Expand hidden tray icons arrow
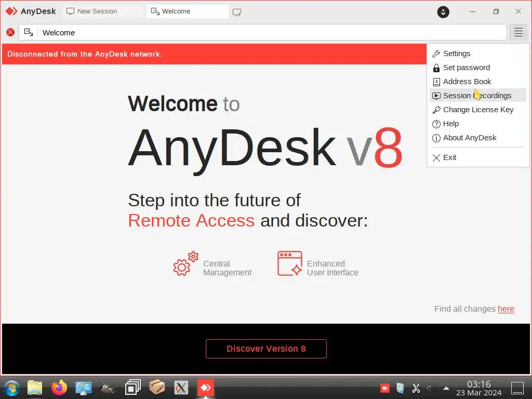The width and height of the screenshot is (532, 399). point(446,388)
